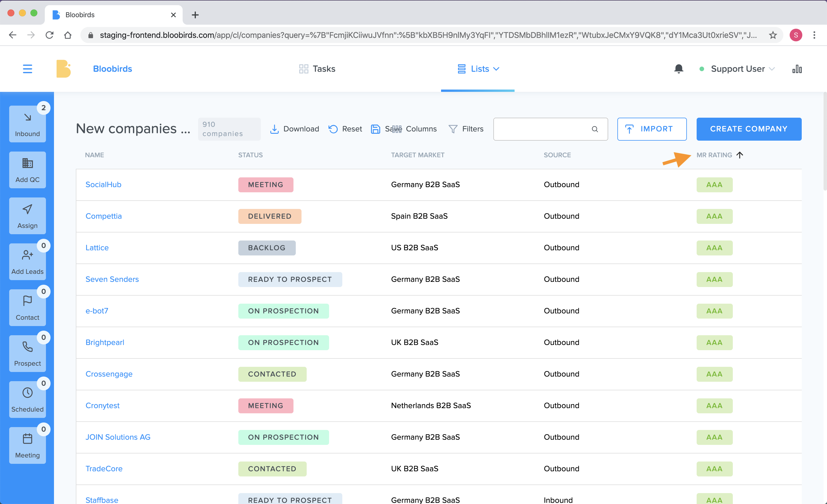827x504 pixels.
Task: Click the CREATE COMPANY button
Action: 749,129
